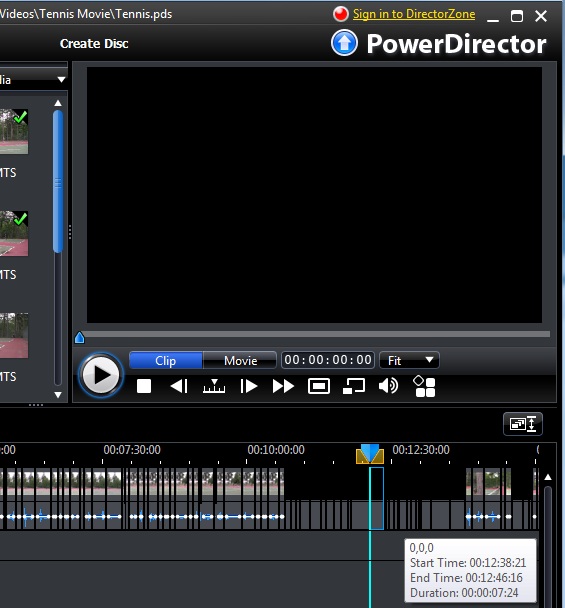Select the highlighted clip at the playhead
This screenshot has width=565, height=608.
(377, 498)
